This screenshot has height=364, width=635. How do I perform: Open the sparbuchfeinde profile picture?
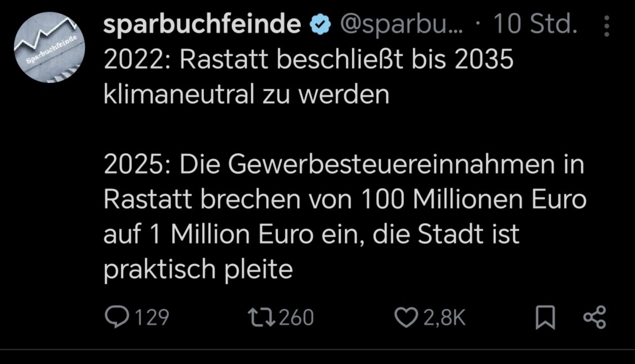pos(49,47)
